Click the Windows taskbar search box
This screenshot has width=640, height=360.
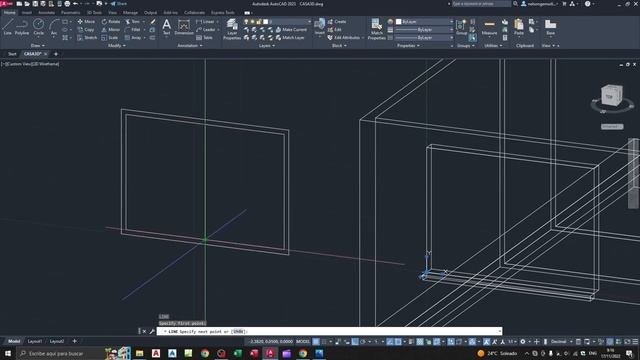(60, 353)
